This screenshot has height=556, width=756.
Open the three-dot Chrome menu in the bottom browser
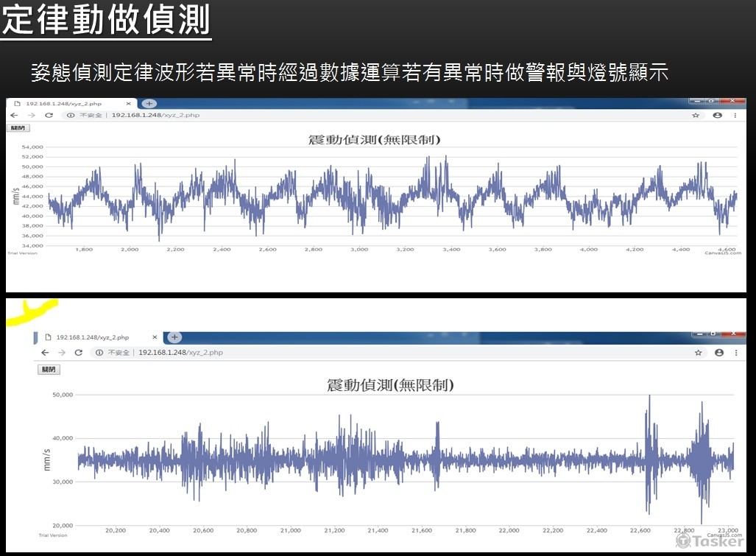736,352
